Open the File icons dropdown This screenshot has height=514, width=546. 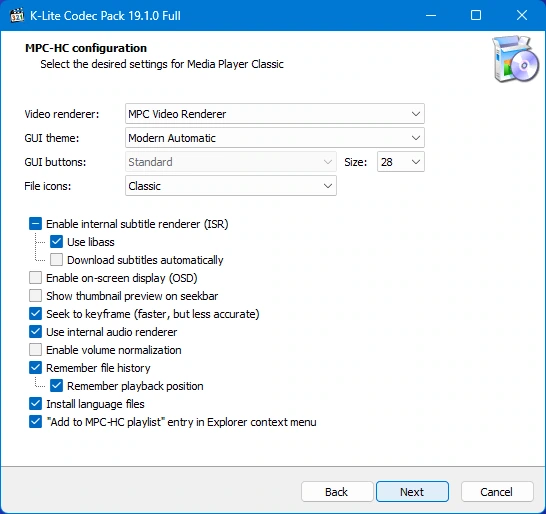click(231, 186)
